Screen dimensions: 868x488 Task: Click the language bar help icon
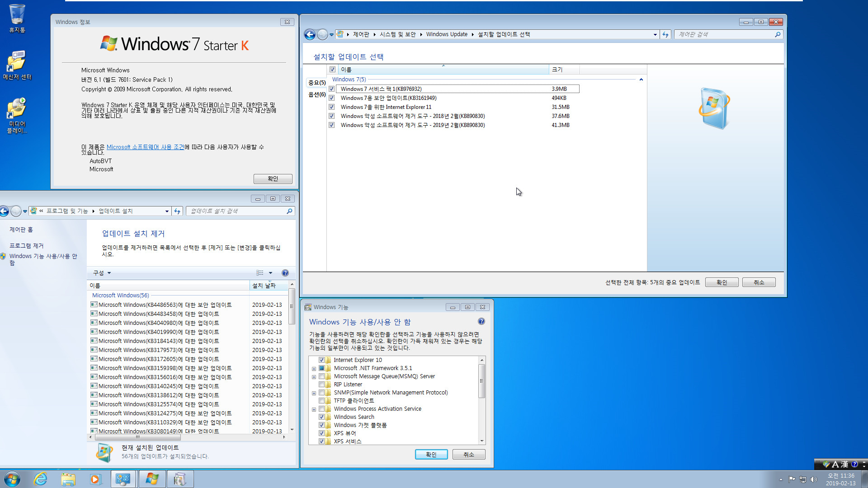pos(854,464)
